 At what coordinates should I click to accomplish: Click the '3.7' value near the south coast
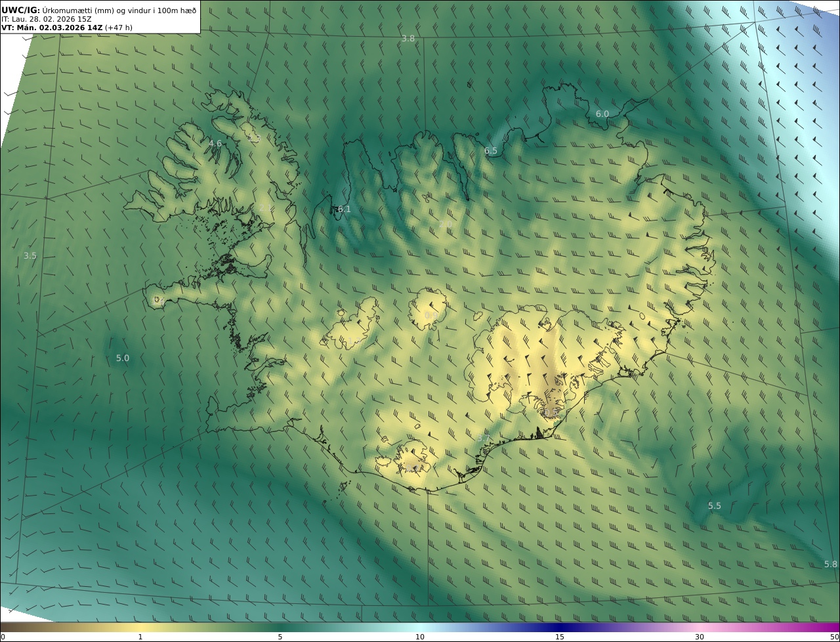484,437
